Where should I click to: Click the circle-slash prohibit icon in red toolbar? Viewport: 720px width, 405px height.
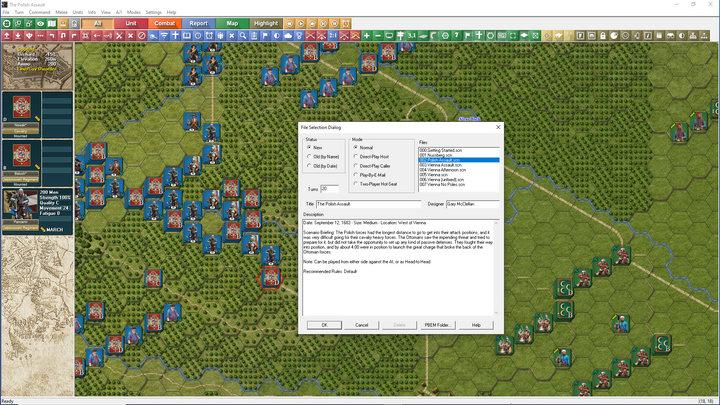pos(142,35)
